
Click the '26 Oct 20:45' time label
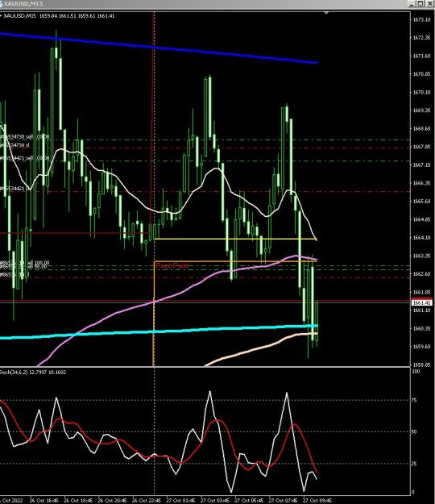coord(112,501)
